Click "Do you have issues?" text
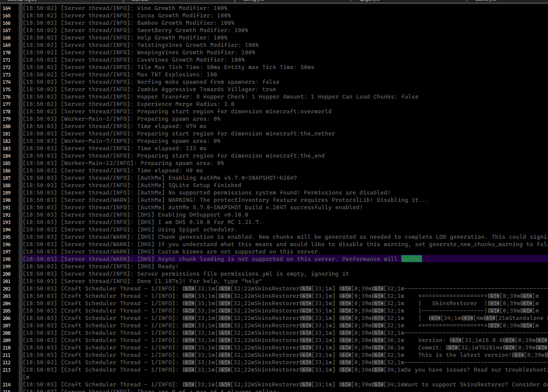548x392 pixels. (x=438, y=370)
